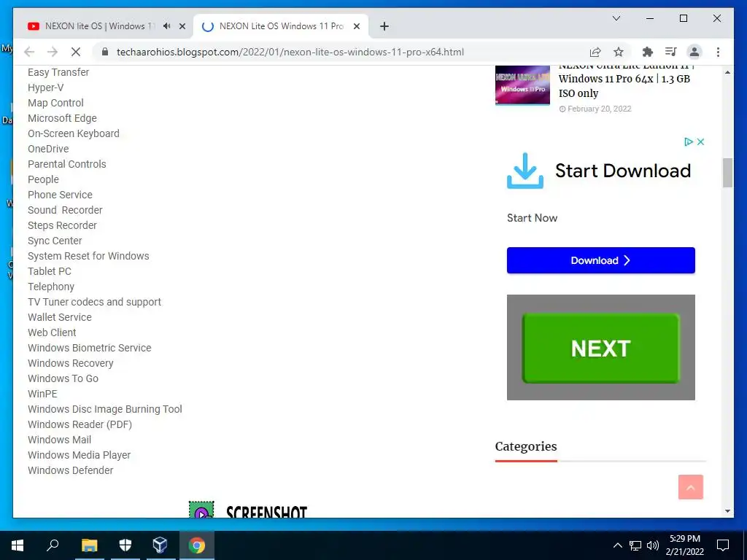Open NEXON Ultra Lite Edition article thumbnail
Screen dimensions: 747x560
tap(522, 85)
